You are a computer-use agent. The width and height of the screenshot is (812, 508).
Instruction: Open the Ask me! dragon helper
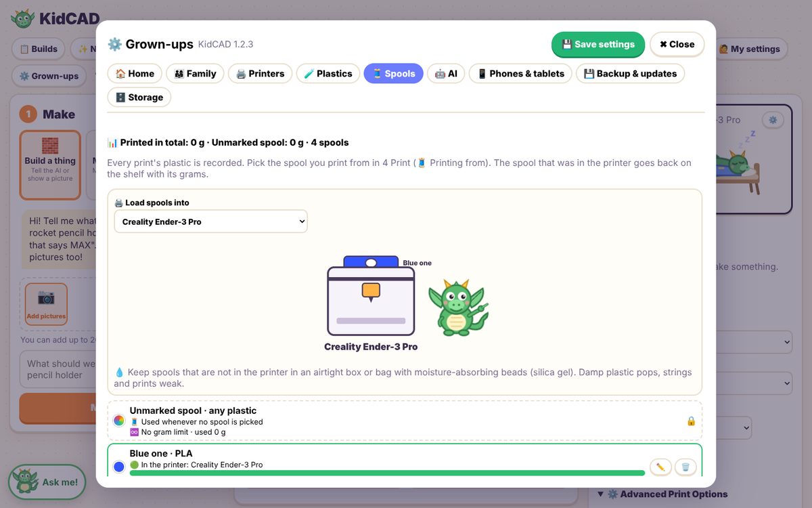47,482
